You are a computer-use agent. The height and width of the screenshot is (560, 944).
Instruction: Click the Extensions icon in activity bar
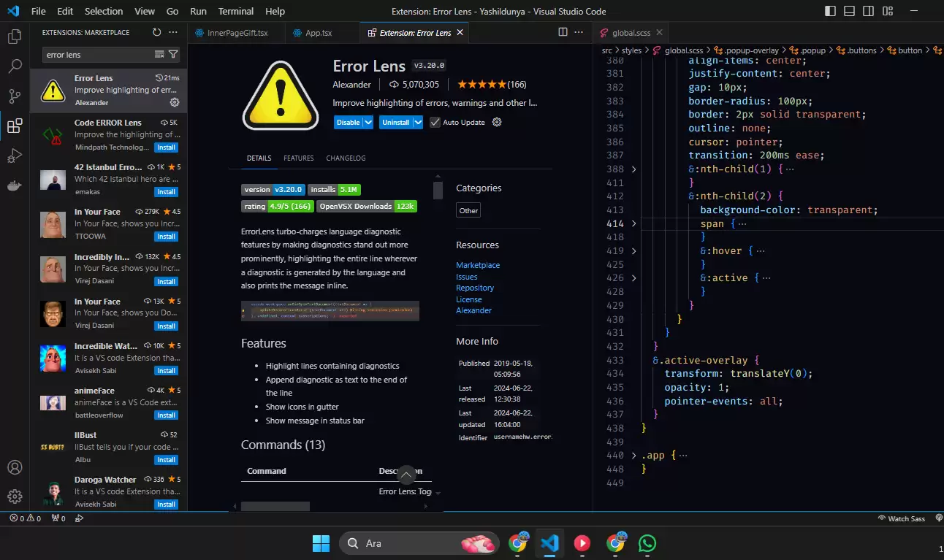pyautogui.click(x=15, y=126)
